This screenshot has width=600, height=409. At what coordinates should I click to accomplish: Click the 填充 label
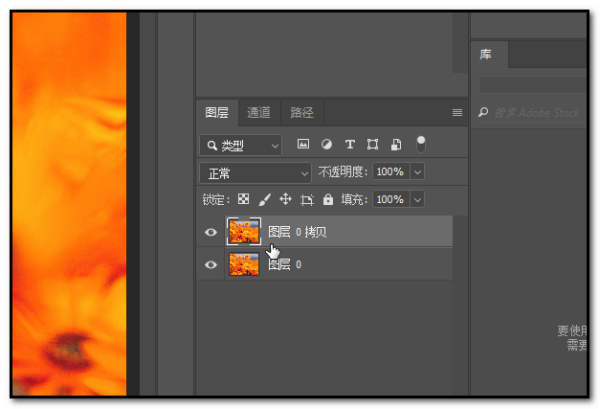[x=354, y=199]
